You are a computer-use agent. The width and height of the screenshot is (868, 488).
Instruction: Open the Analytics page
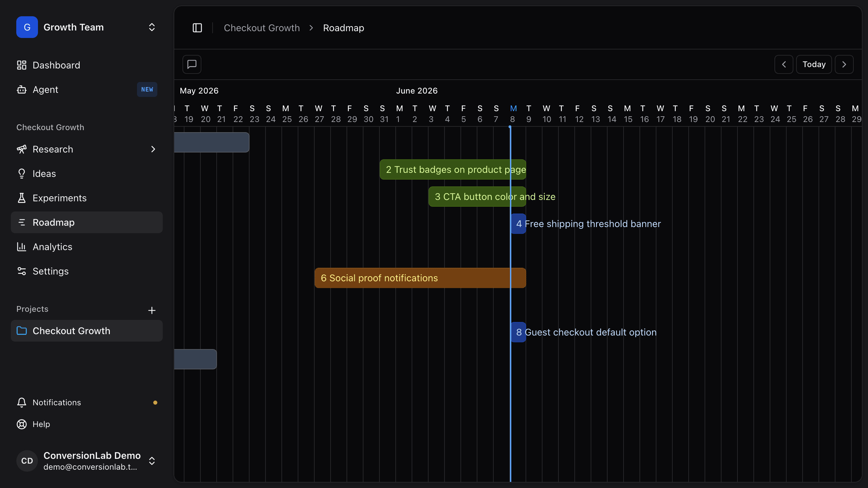[x=87, y=247]
